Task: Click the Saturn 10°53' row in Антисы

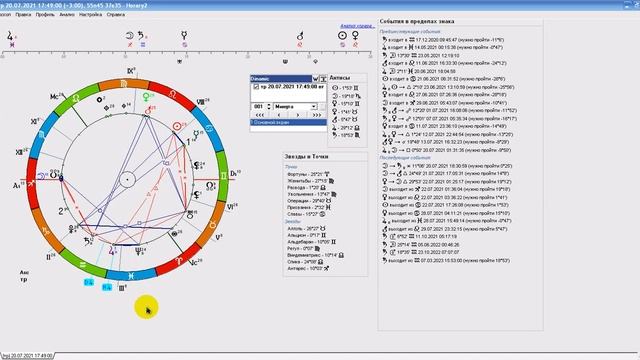Action: (346, 135)
